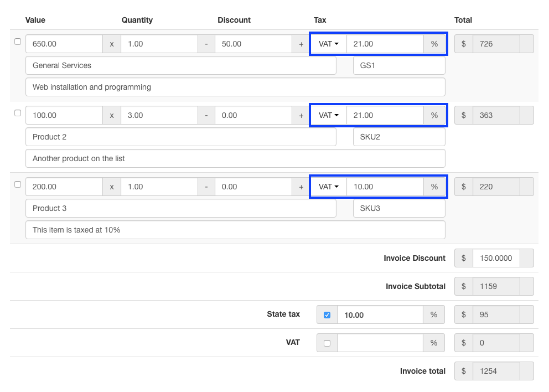Click the empty VAT percentage field
This screenshot has width=549, height=392.
pos(380,343)
